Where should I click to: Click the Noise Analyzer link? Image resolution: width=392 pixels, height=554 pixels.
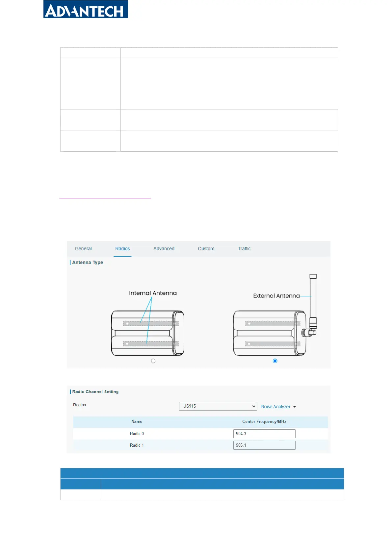tap(275, 407)
